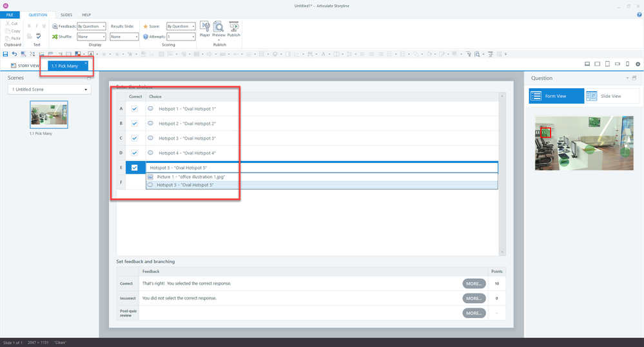Uncheck Correct box for Hotspot 2
This screenshot has width=644, height=347.
pyautogui.click(x=134, y=124)
